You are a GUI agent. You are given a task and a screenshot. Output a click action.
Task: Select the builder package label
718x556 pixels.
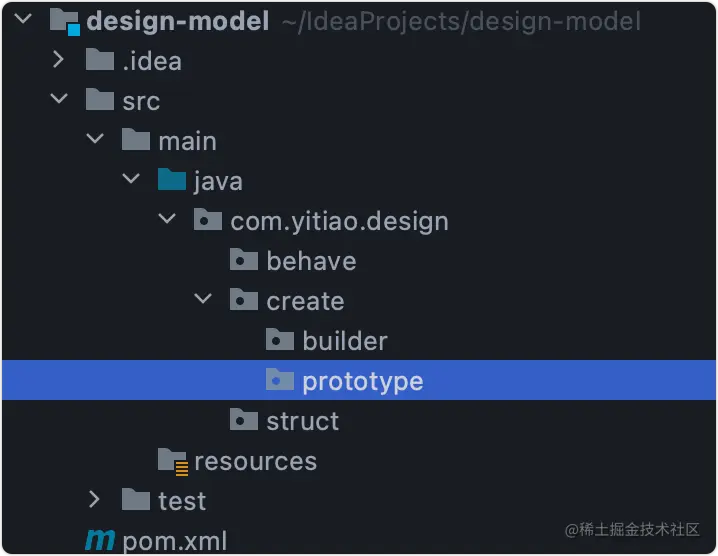click(x=345, y=341)
